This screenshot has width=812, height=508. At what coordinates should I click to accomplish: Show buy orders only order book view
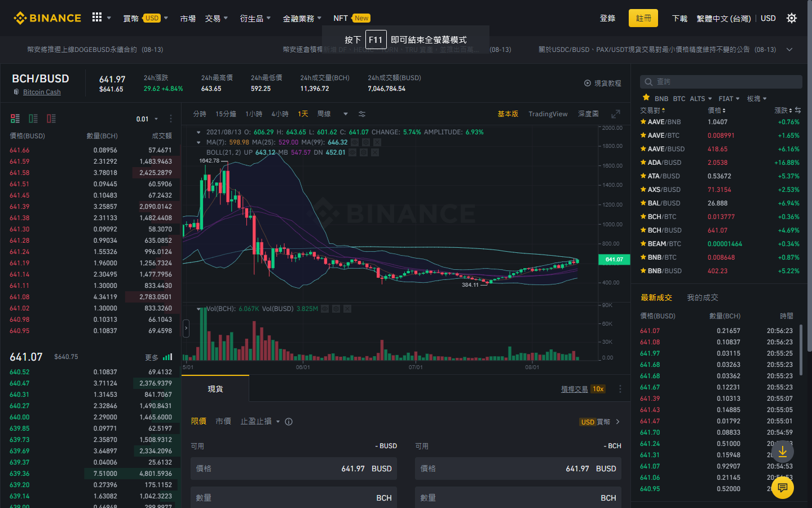(x=33, y=119)
